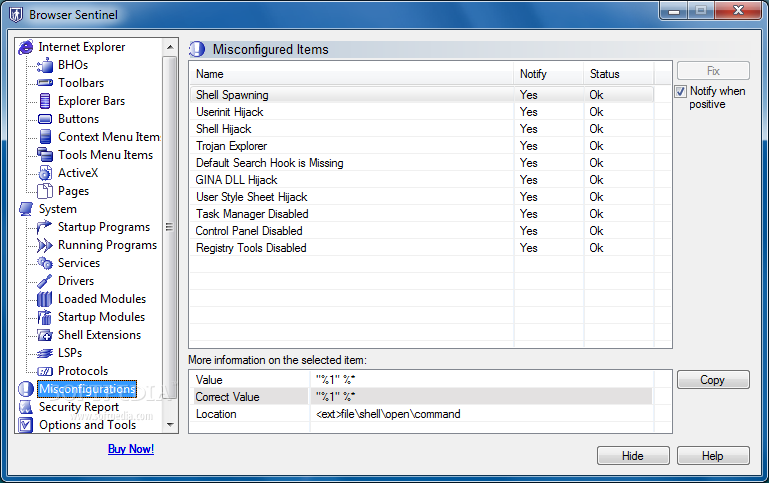
Task: Select the Trojan Explorer row
Action: 422,146
